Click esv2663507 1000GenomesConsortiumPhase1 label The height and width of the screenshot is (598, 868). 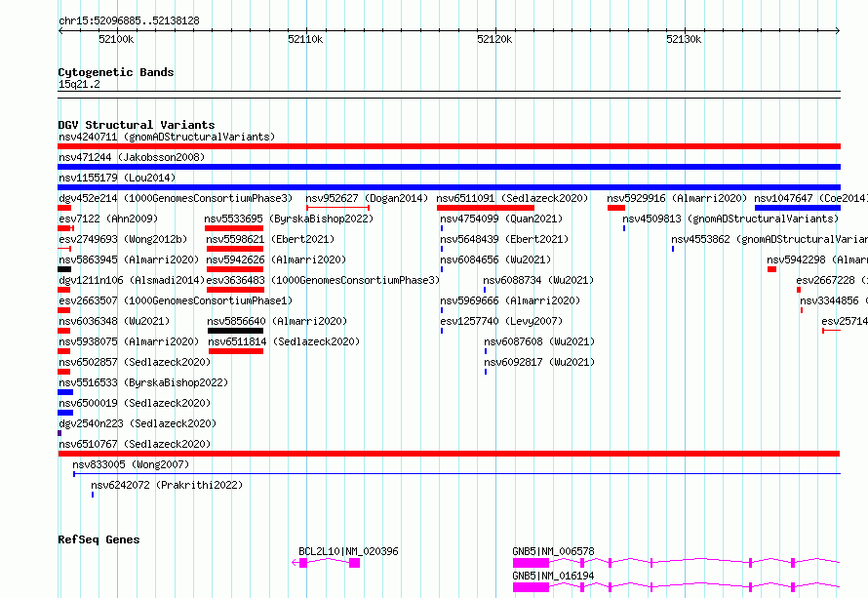[x=176, y=300]
